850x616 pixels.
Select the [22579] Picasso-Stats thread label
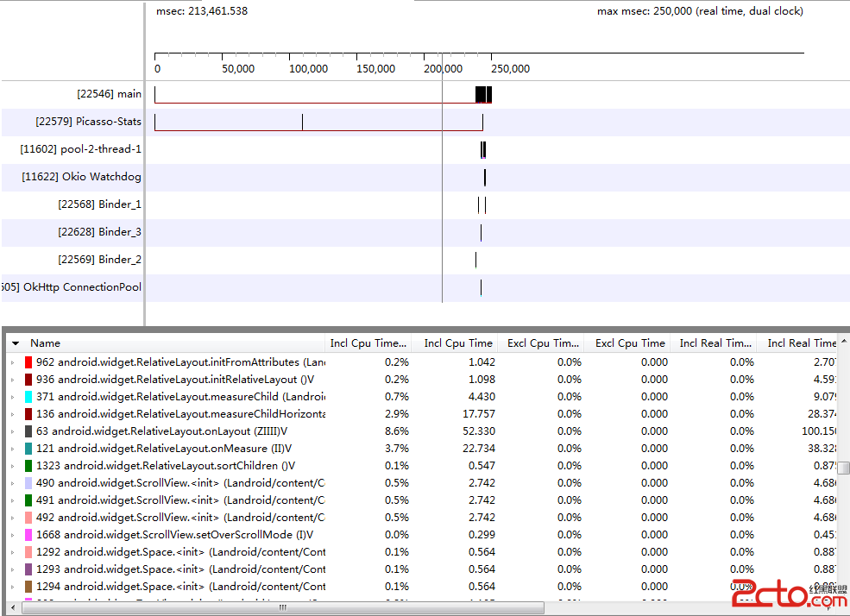coord(88,122)
